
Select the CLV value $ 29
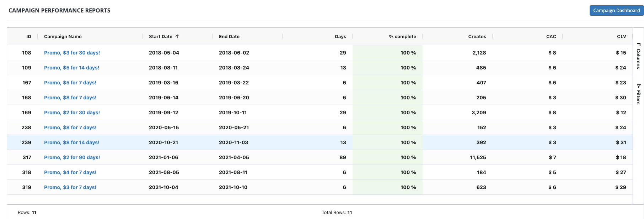point(621,187)
